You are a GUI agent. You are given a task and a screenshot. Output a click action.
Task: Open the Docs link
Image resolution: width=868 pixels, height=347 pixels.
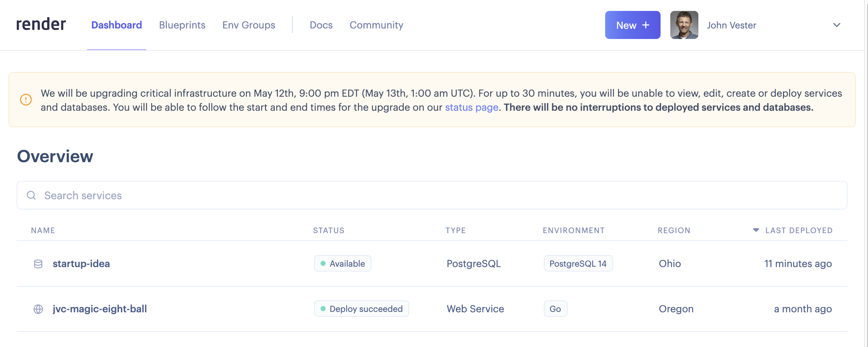[321, 25]
